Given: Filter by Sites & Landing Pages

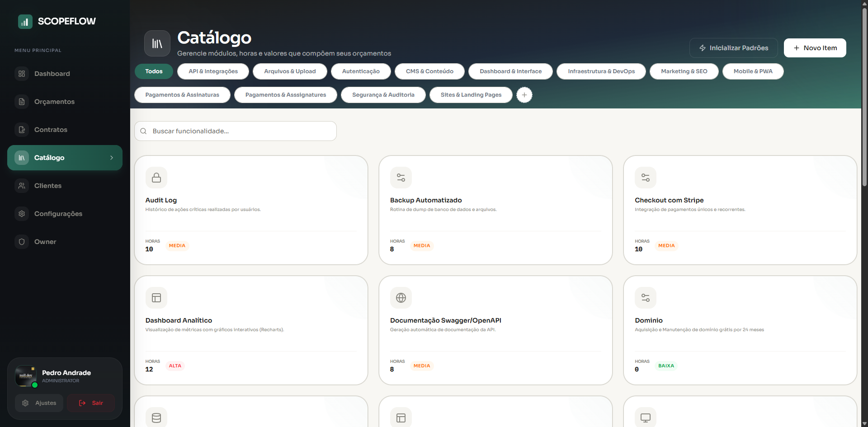Looking at the screenshot, I should coord(471,95).
